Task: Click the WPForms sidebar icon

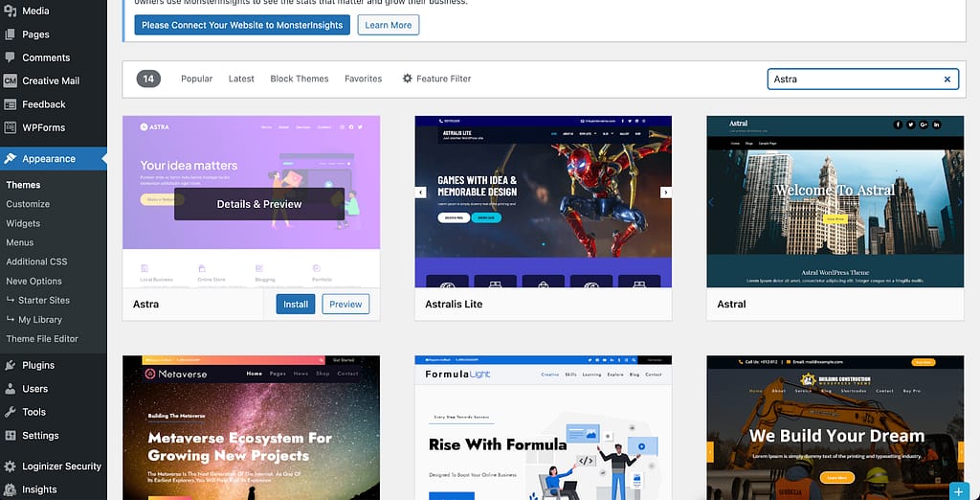Action: click(10, 127)
